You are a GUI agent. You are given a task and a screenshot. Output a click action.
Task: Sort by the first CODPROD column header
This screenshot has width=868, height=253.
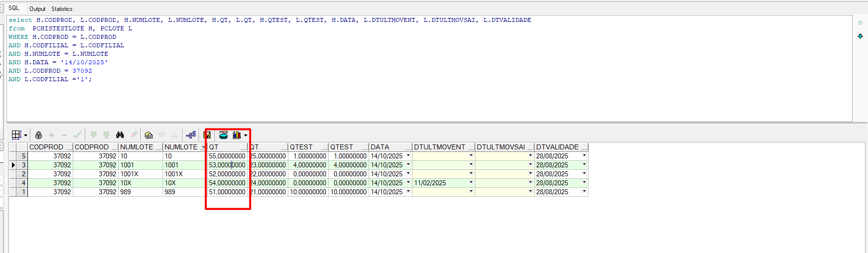coord(50,147)
